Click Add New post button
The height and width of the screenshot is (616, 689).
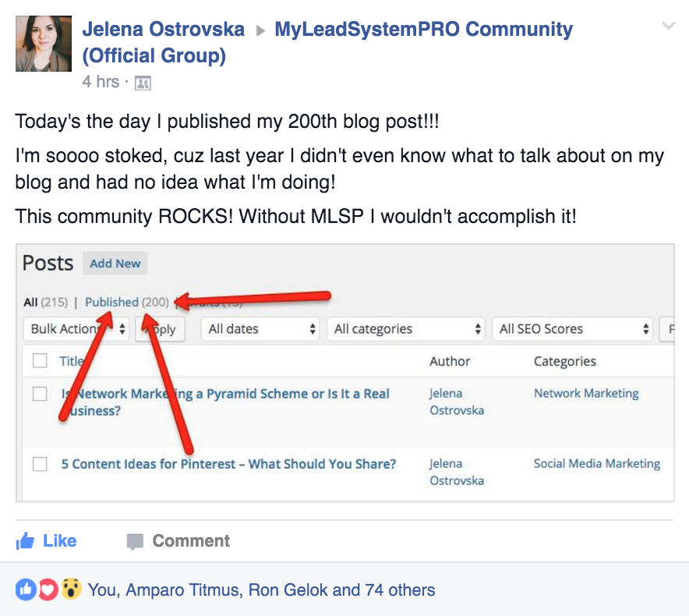[115, 264]
